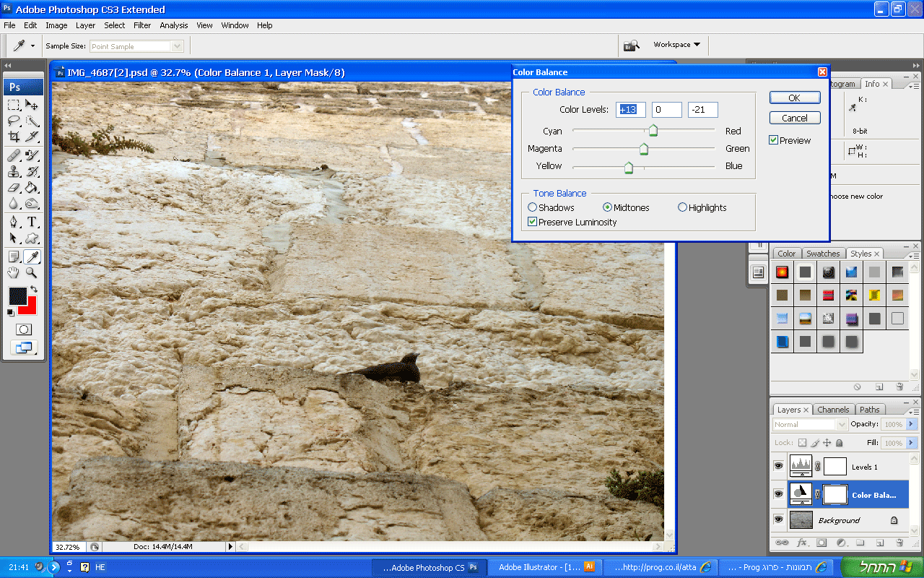Open the Workspace dropdown

[676, 45]
